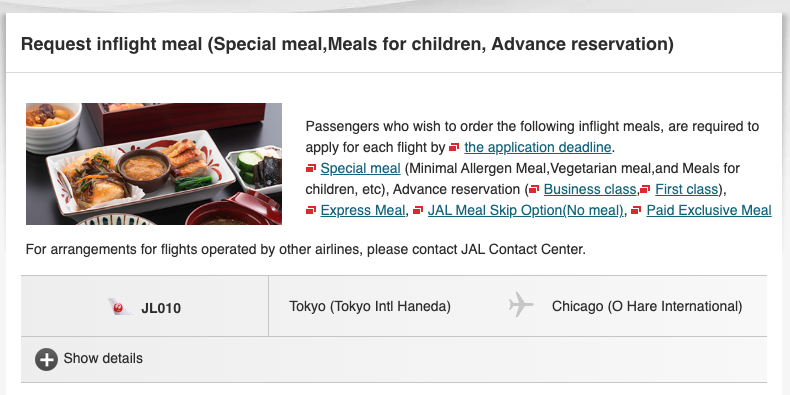Click the Show details label
Image resolution: width=790 pixels, height=395 pixels.
coord(103,359)
